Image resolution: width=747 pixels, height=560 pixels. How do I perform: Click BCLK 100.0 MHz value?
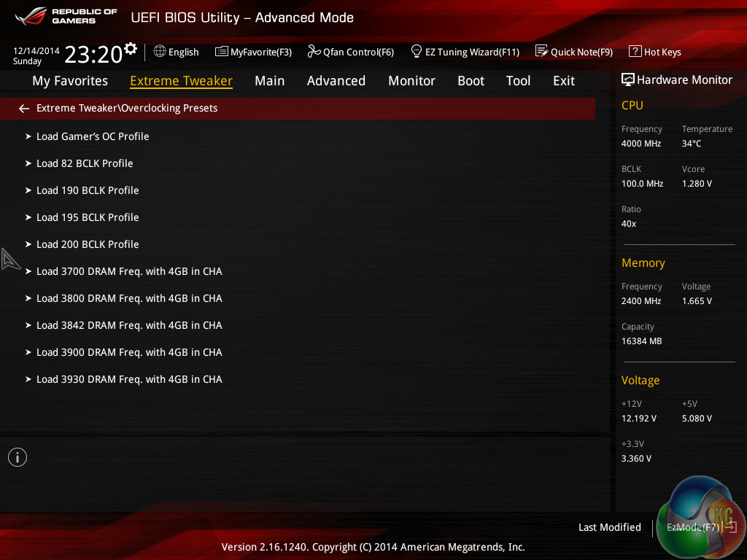click(x=642, y=183)
